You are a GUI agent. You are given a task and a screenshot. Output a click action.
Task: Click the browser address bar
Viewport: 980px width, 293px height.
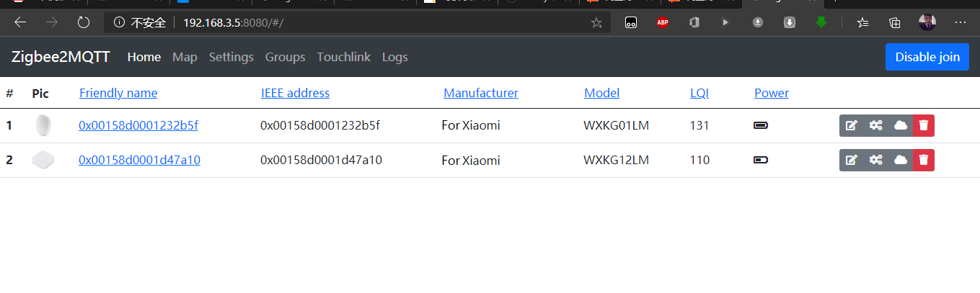361,23
